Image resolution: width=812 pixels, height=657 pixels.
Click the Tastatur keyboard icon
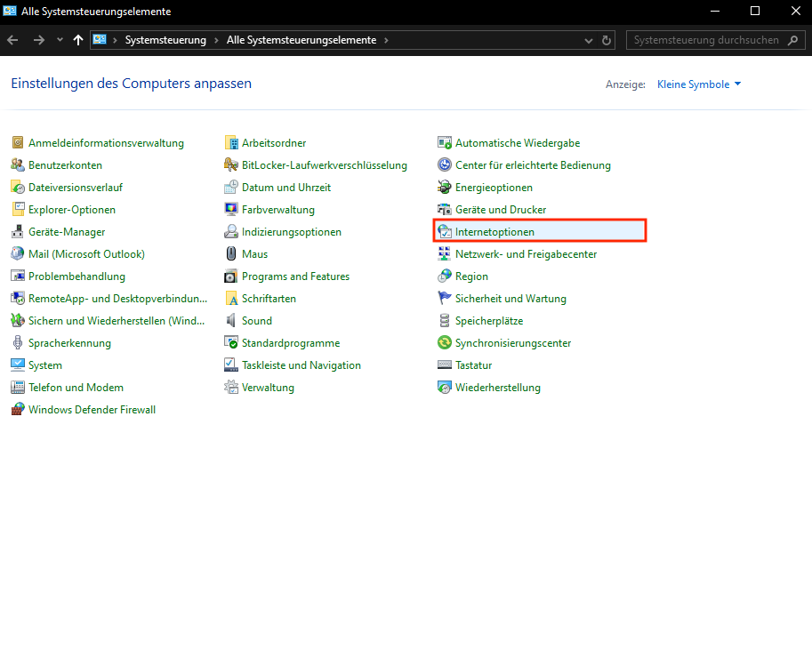pyautogui.click(x=445, y=365)
